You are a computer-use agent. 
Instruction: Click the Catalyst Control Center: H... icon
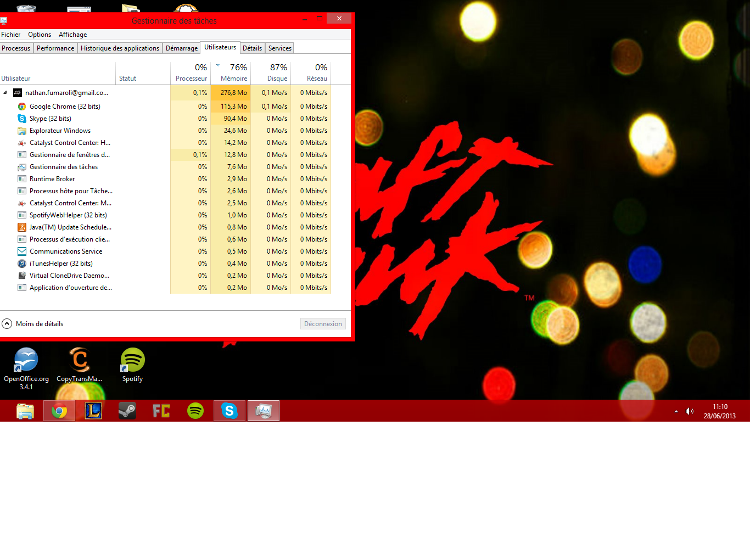[x=22, y=143]
